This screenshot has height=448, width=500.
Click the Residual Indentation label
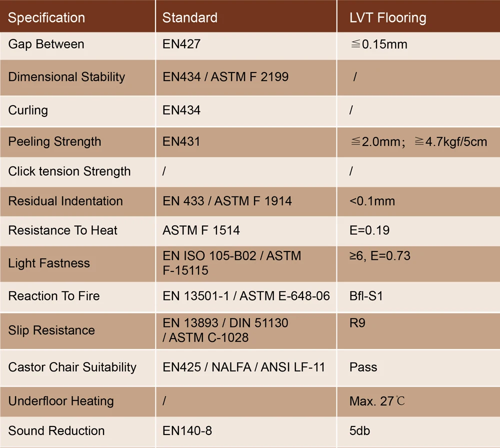tap(65, 201)
